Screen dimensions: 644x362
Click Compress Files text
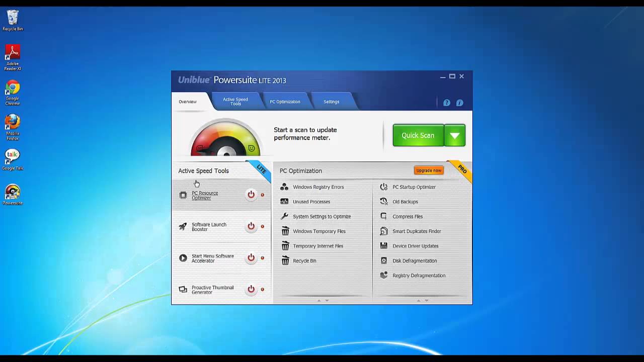[x=408, y=217]
